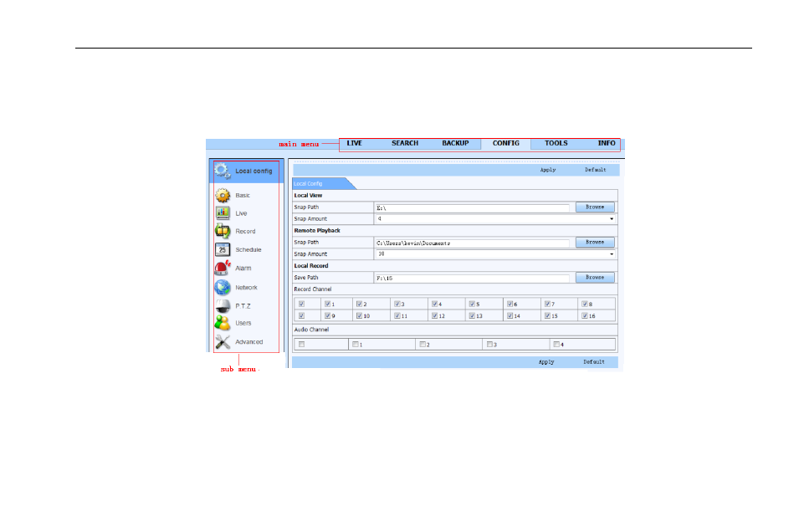Toggle record channel 5 checkbox

click(x=472, y=304)
